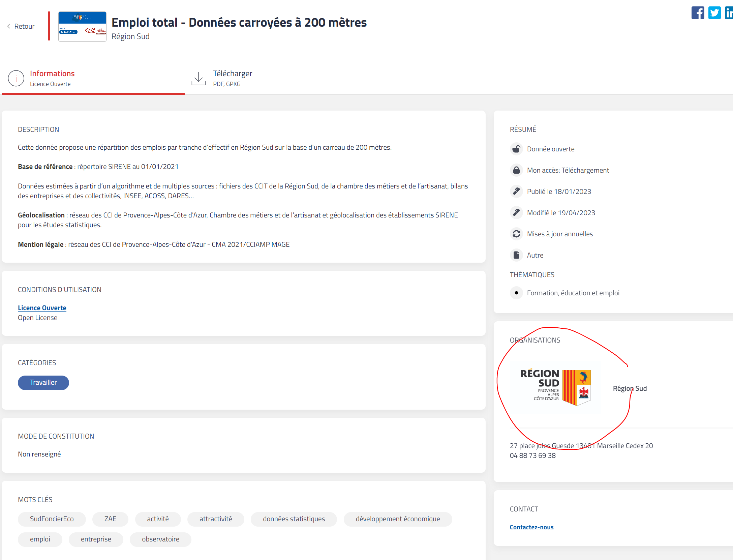Click the Retour back chevron
This screenshot has width=733, height=560.
[x=9, y=26]
